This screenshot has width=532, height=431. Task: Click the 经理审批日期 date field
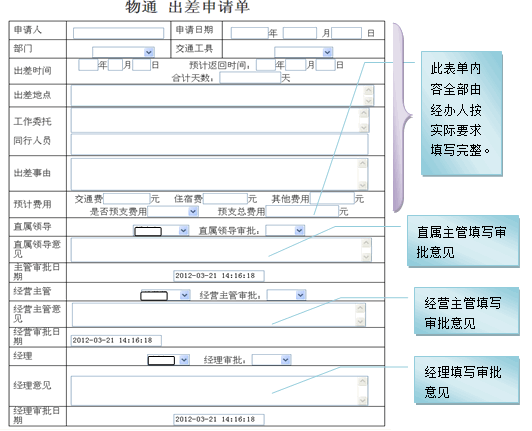[219, 419]
